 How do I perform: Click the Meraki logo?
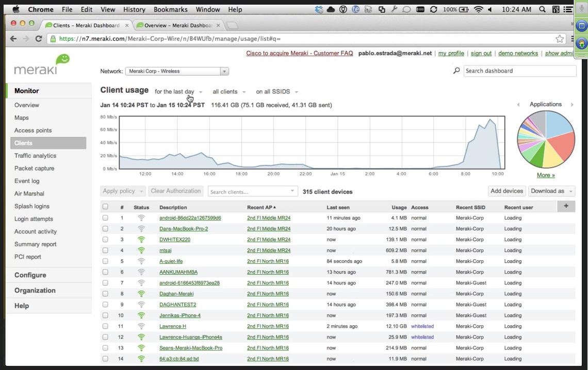42,64
